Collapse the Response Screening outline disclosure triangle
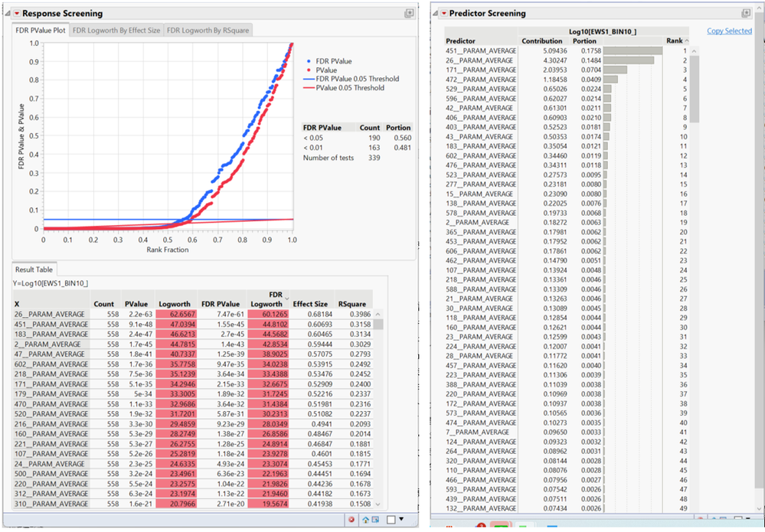 pyautogui.click(x=8, y=13)
